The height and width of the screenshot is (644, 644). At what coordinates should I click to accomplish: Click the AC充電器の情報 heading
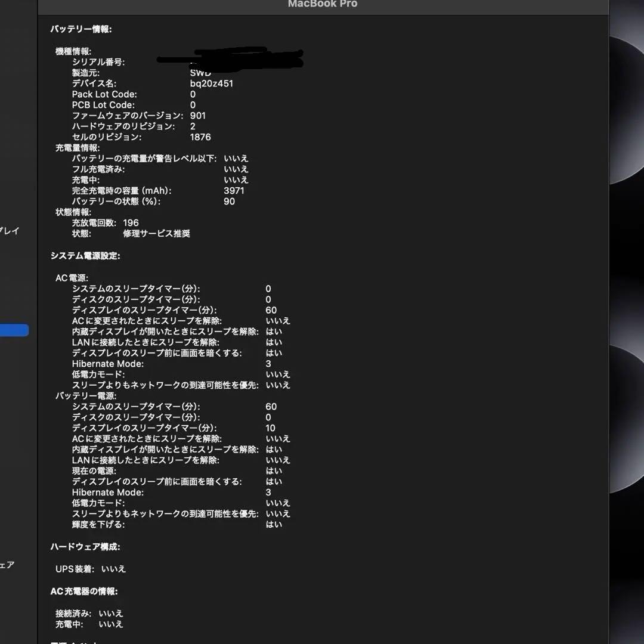pos(83,591)
